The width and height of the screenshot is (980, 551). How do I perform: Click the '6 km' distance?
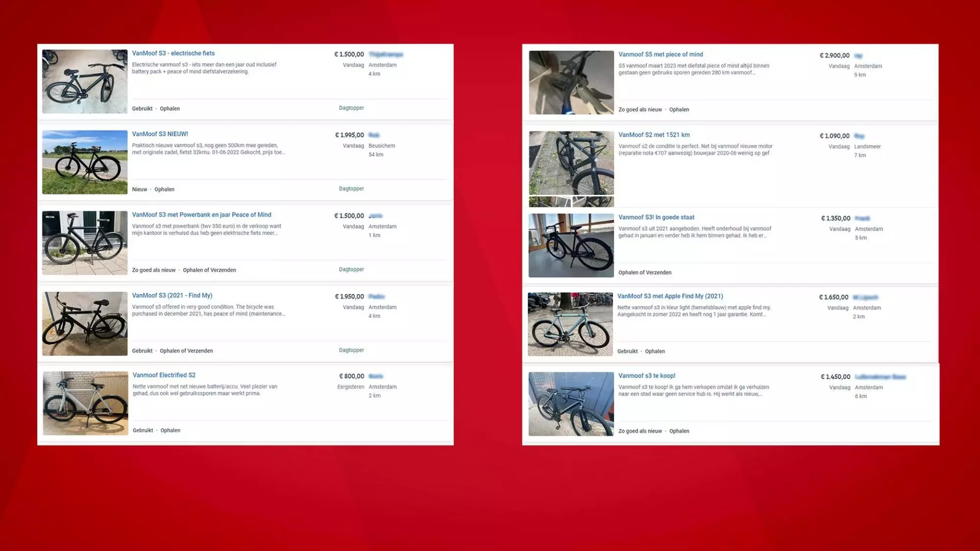(x=861, y=396)
